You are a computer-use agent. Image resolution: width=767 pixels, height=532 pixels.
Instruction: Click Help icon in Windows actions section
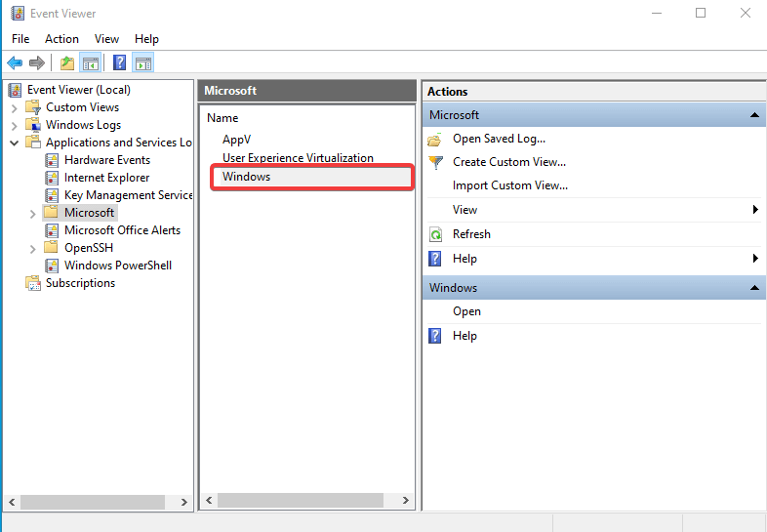click(435, 336)
